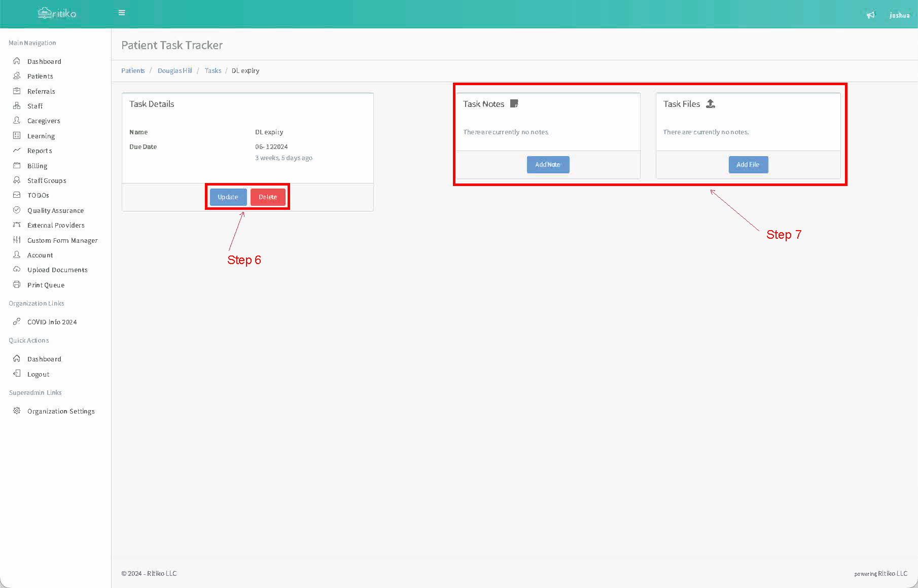Open Custom Form Manager
This screenshot has width=918, height=588.
[62, 240]
